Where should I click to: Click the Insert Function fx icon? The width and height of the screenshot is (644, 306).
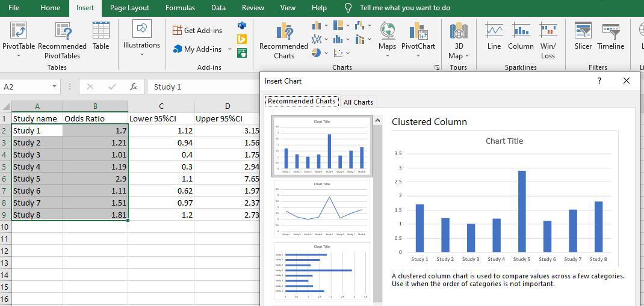click(x=134, y=87)
